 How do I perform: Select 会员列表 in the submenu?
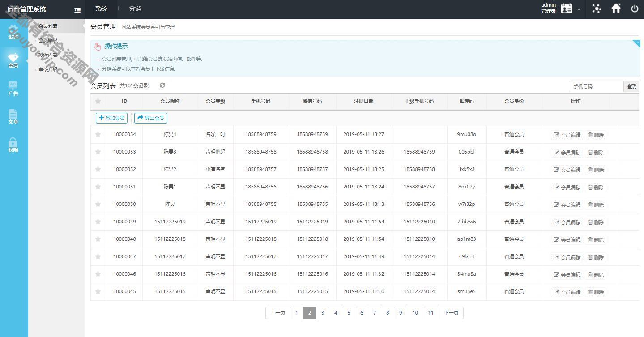48,26
